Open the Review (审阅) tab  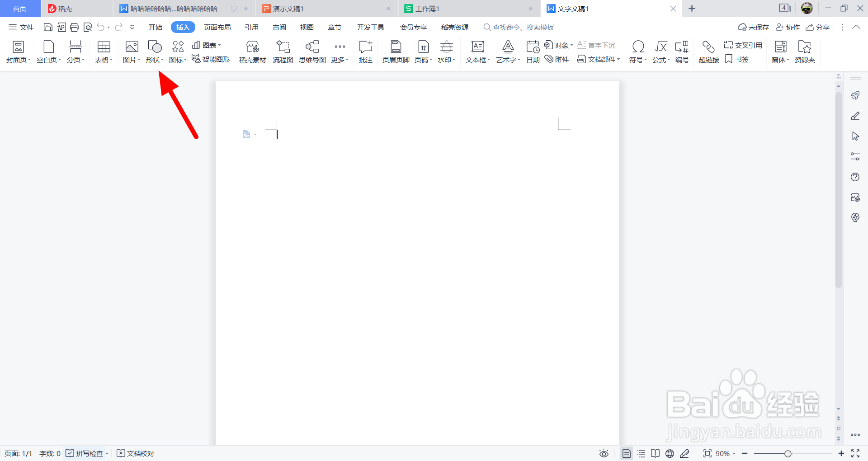pos(279,28)
